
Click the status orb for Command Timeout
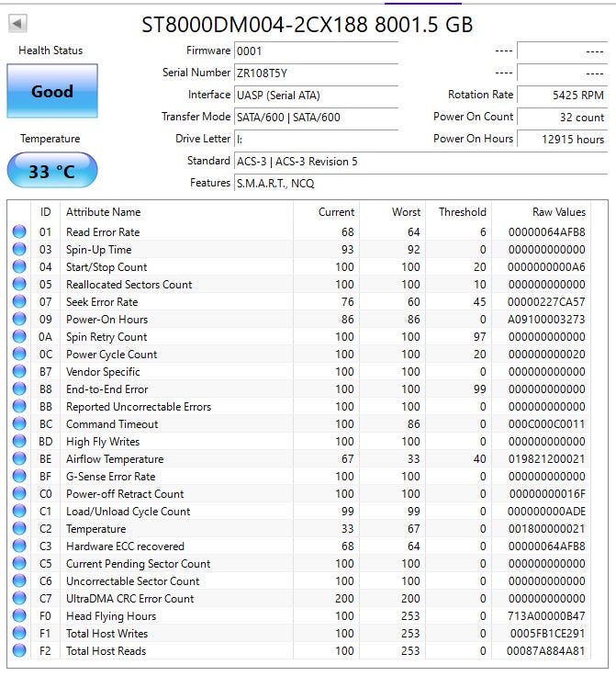pos(19,423)
